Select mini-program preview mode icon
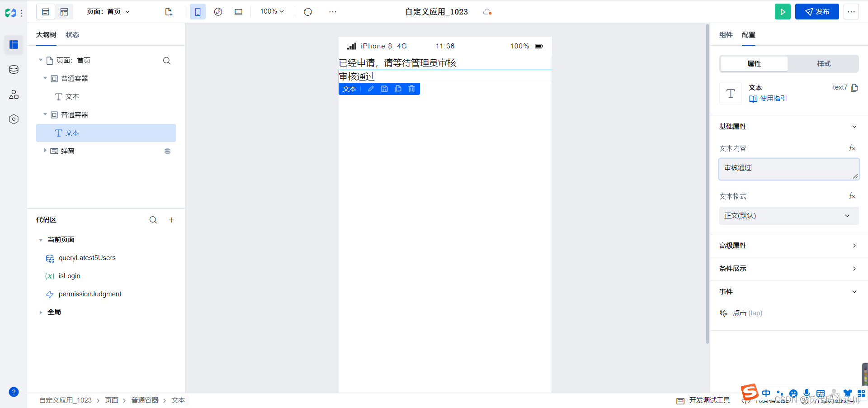Viewport: 868px width, 408px height. [218, 12]
